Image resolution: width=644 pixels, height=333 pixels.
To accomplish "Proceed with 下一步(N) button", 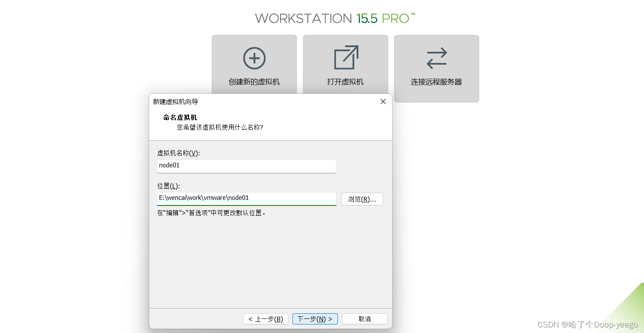I will pos(315,319).
